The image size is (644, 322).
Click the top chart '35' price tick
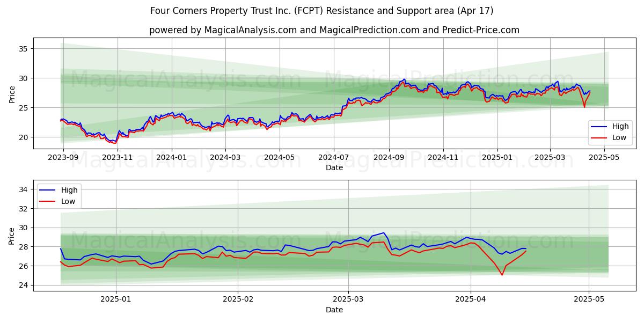tap(24, 49)
